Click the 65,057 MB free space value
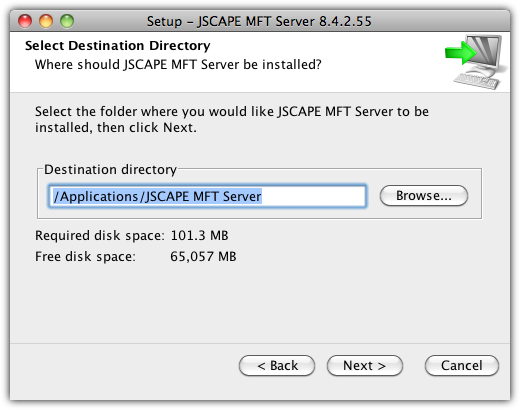 click(203, 256)
